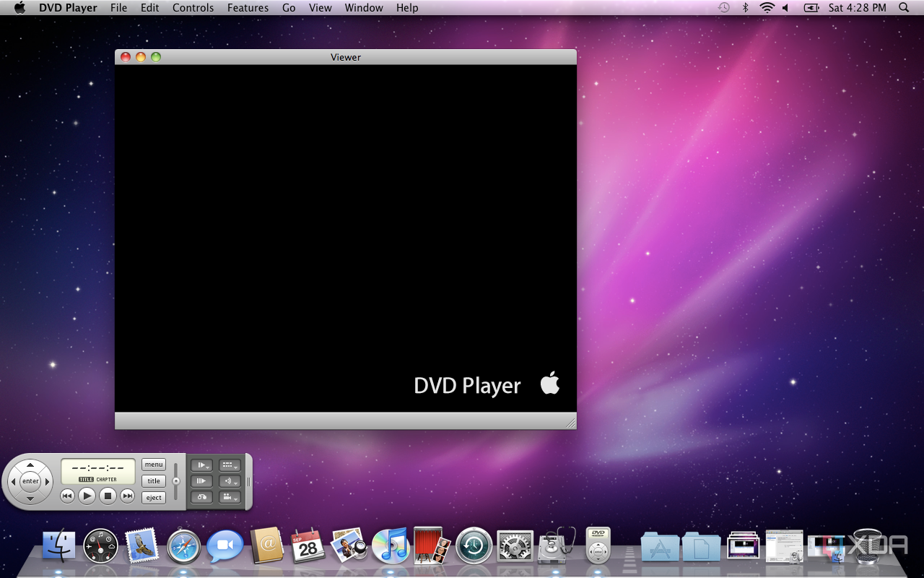Click the Viewer window title bar
Image resolution: width=924 pixels, height=578 pixels.
pos(346,57)
